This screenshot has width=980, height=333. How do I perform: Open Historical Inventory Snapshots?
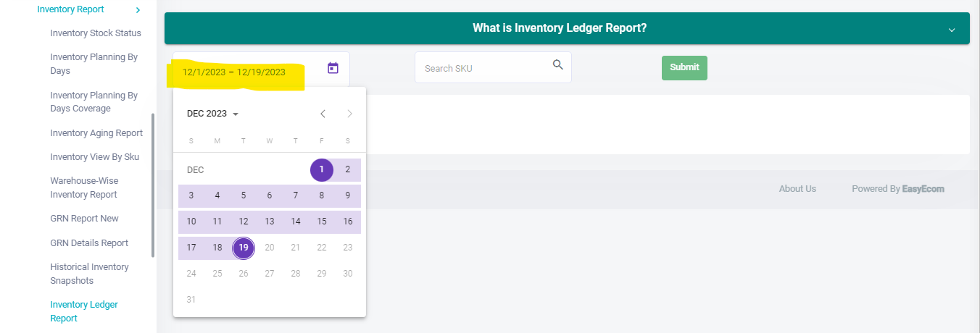pos(89,274)
